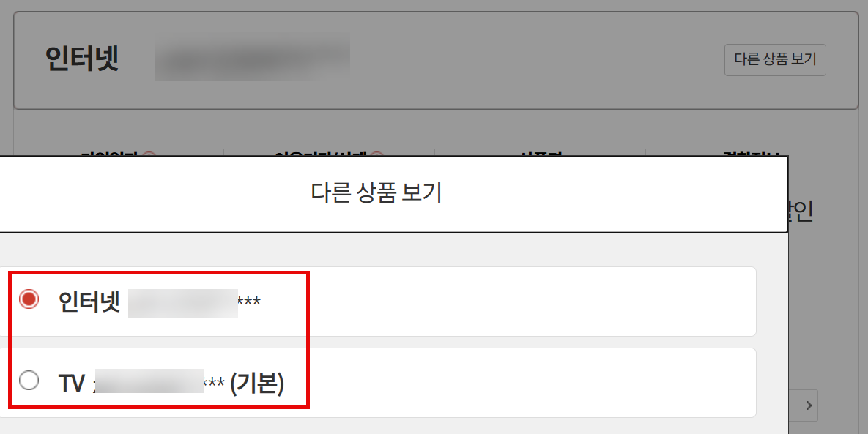Open 다른 상품 보기 button at top right
The image size is (868, 434).
point(775,60)
